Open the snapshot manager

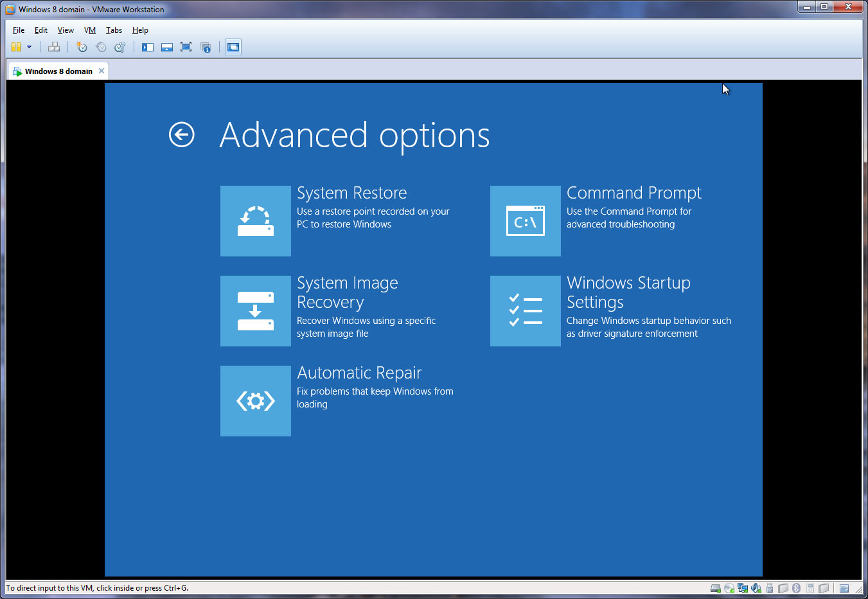pyautogui.click(x=120, y=47)
